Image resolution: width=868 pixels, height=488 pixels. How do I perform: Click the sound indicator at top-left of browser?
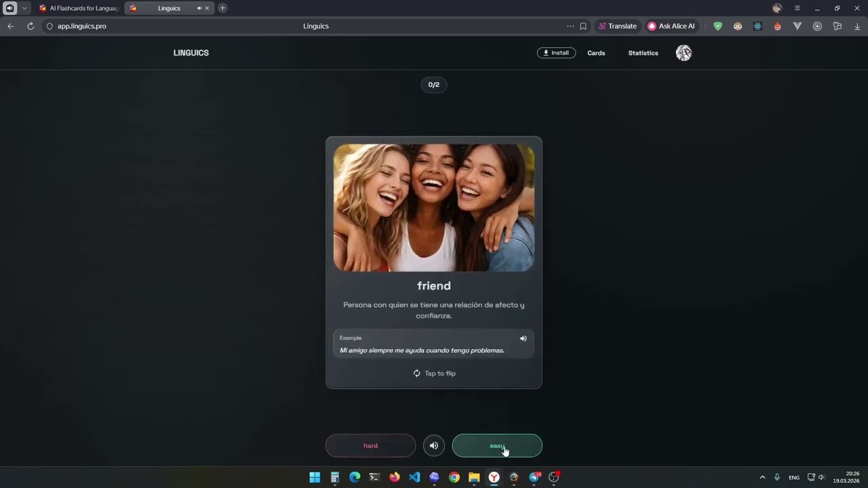click(10, 8)
